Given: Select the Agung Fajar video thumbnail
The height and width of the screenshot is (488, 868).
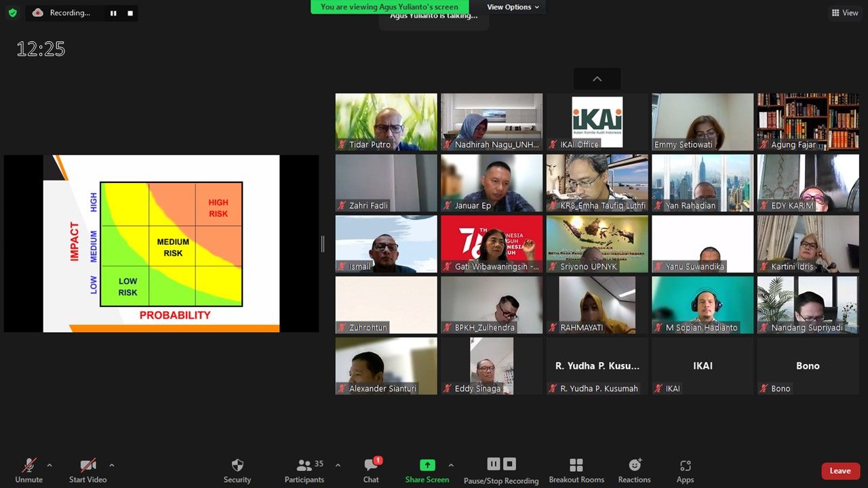Looking at the screenshot, I should pyautogui.click(x=808, y=122).
